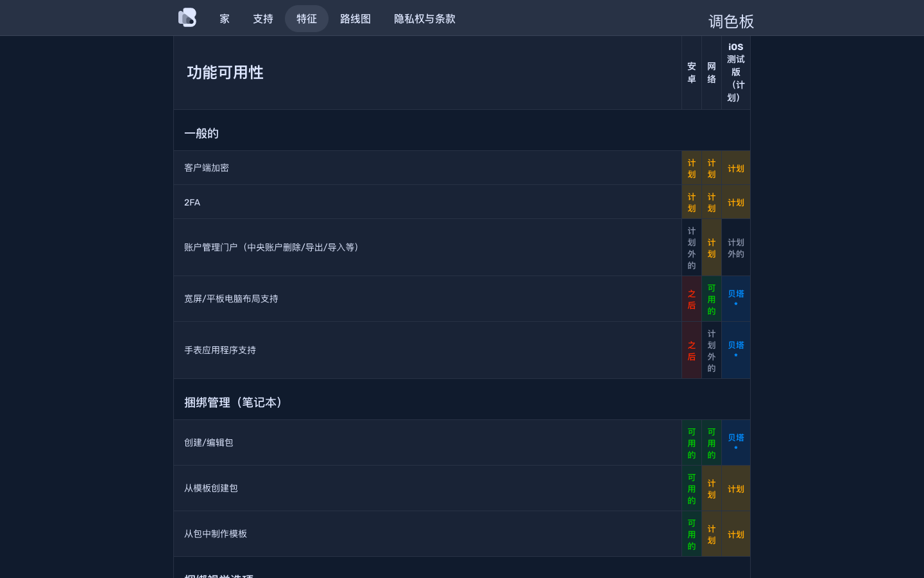The height and width of the screenshot is (578, 924).
Task: Click green 可用的 web cell for 创建/编辑包
Action: coord(712,443)
